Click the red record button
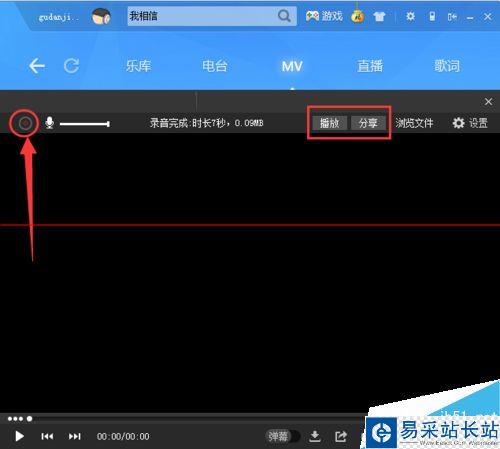500x449 pixels. (x=25, y=123)
